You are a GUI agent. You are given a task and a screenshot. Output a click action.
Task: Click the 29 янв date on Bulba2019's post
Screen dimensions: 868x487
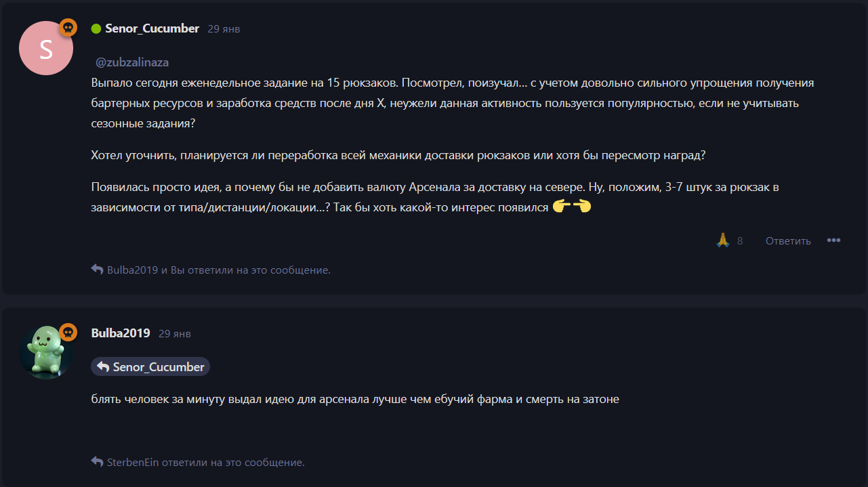[x=175, y=334]
